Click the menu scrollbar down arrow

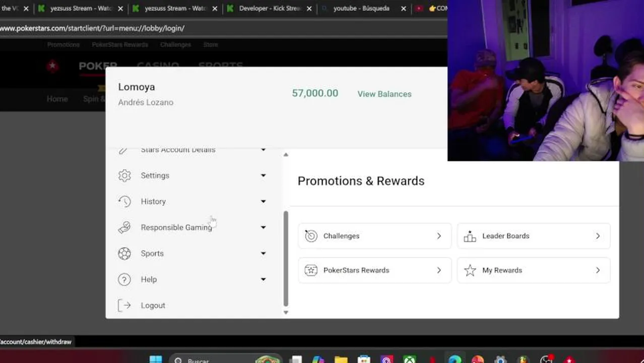click(286, 313)
